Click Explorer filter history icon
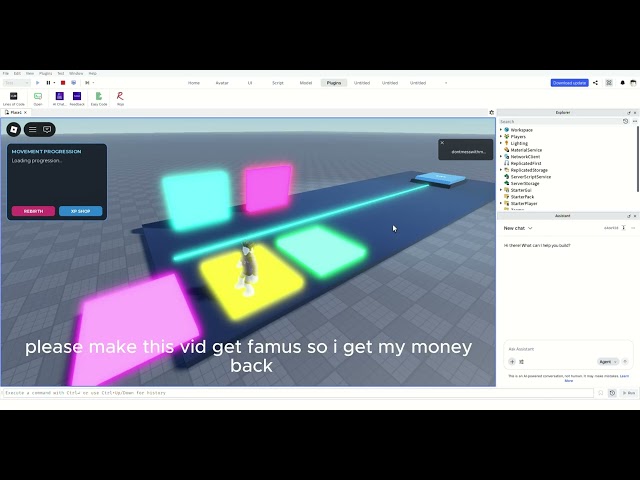Image resolution: width=640 pixels, height=480 pixels. (x=625, y=121)
